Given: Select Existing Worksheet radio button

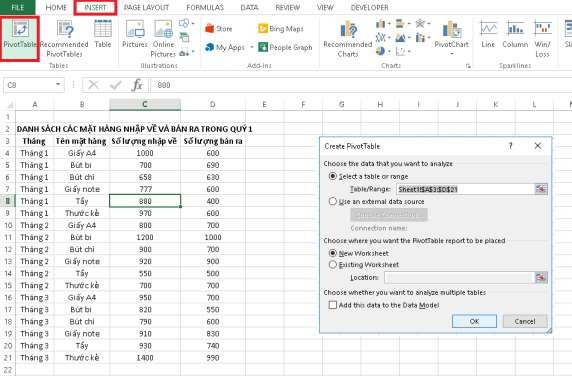Looking at the screenshot, I should click(x=332, y=264).
